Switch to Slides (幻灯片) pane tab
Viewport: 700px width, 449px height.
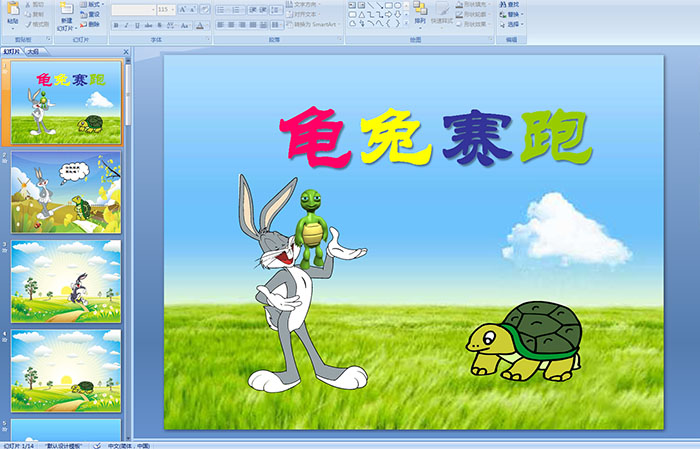tap(11, 52)
